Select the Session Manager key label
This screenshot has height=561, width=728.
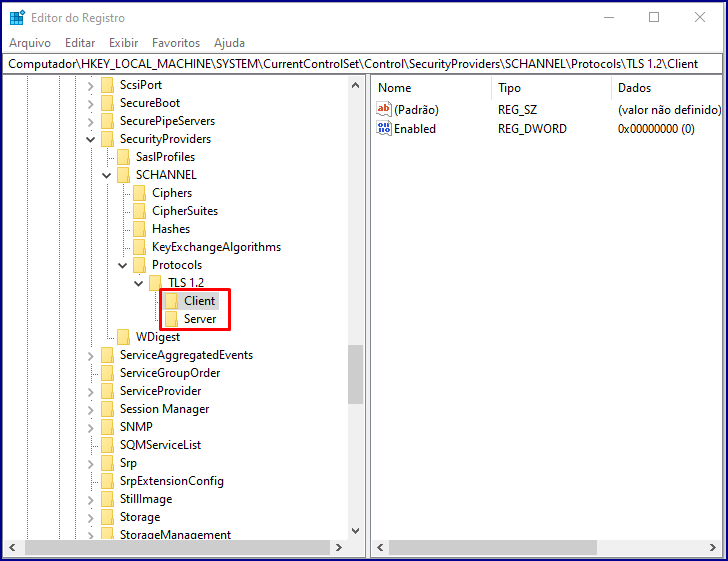pos(165,409)
